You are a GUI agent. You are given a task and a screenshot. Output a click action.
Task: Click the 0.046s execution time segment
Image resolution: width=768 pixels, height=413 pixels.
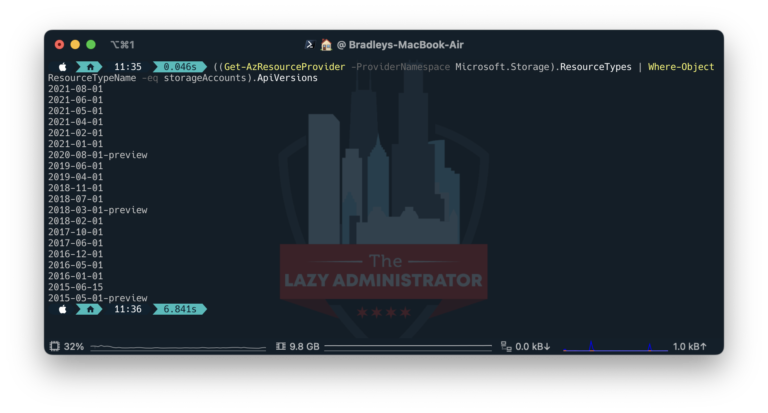point(180,67)
